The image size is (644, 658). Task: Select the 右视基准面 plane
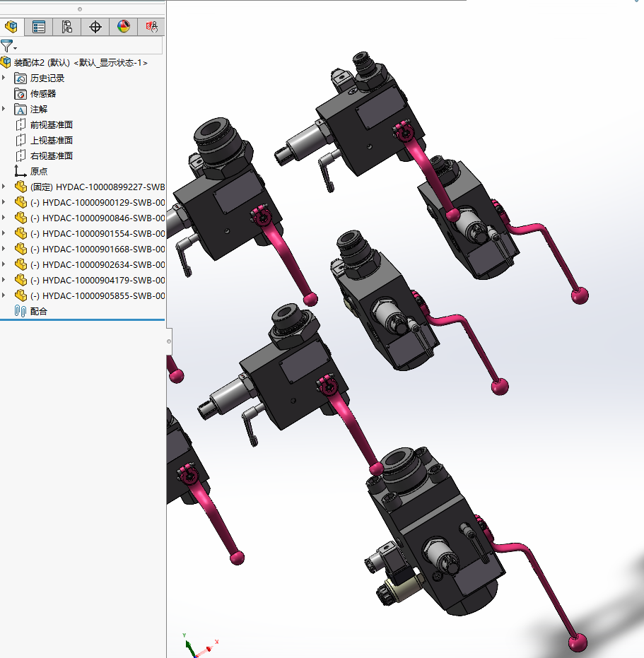pos(51,155)
